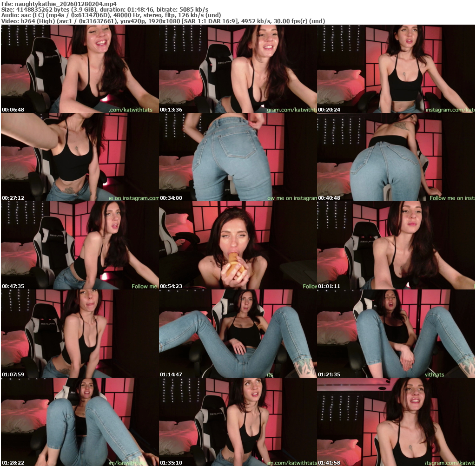Pick the frame stamped 01:28:22
This screenshot has width=476, height=466.
pyautogui.click(x=79, y=422)
